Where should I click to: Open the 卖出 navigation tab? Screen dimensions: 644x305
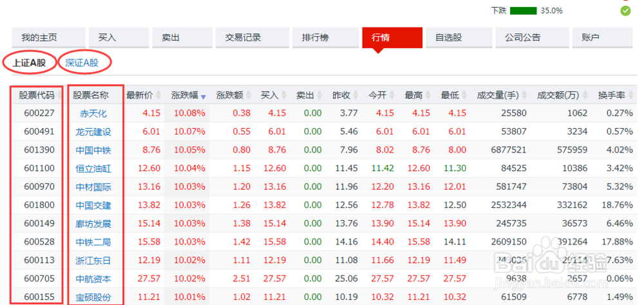(182, 38)
